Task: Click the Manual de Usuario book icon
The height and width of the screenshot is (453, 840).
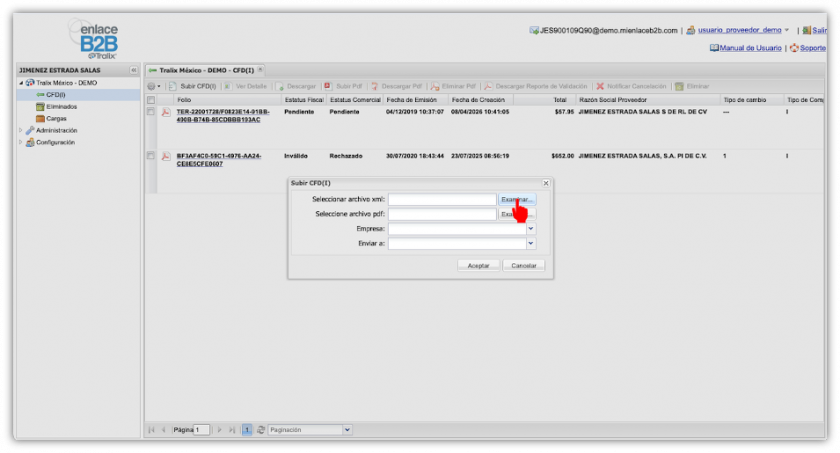Action: click(x=713, y=47)
